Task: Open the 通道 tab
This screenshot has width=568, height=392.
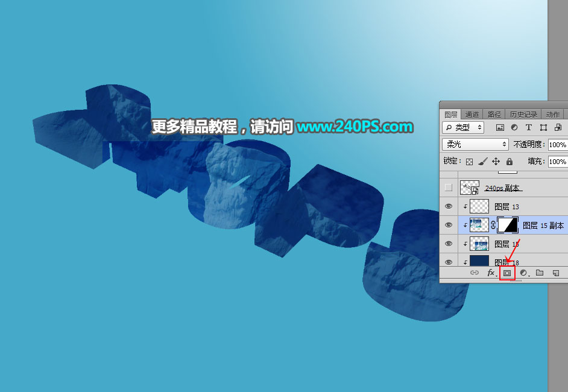Action: click(472, 115)
